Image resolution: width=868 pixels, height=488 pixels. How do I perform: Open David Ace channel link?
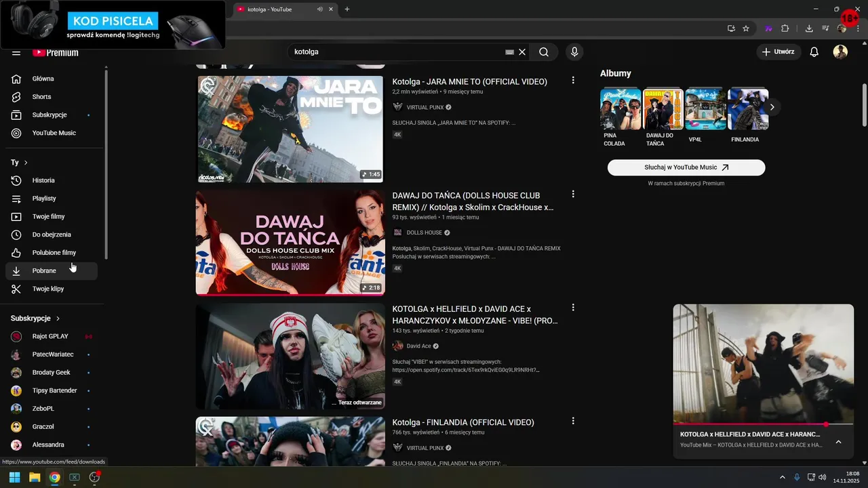coord(418,346)
